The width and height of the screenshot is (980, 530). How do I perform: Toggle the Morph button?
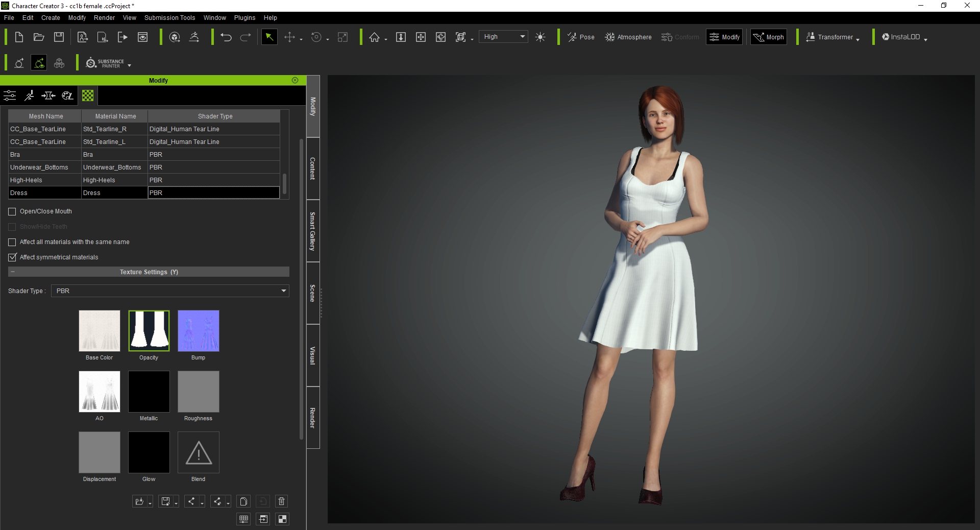[769, 37]
